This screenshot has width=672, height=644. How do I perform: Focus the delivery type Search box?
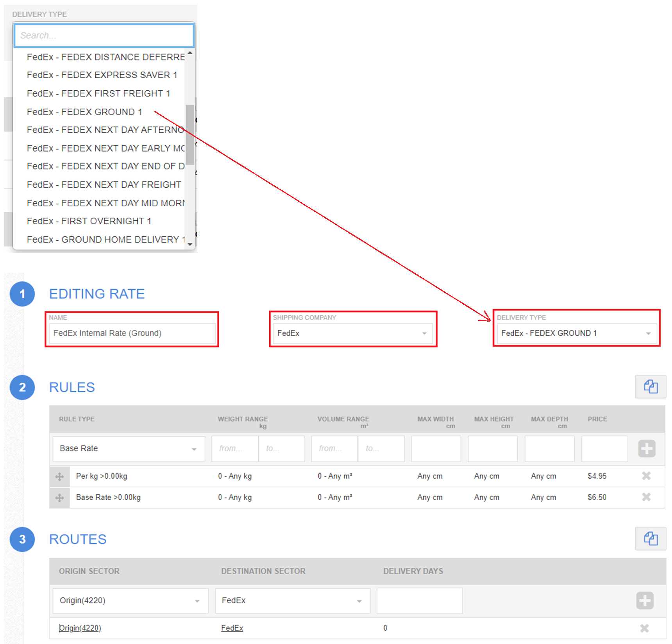pos(104,36)
